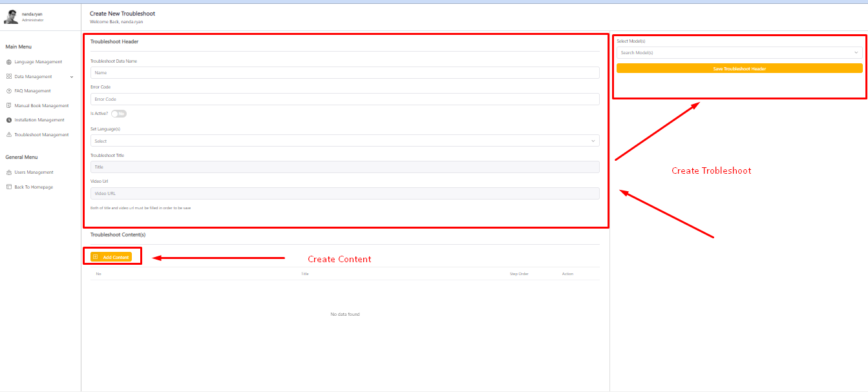Click the Add Content button

(x=111, y=257)
